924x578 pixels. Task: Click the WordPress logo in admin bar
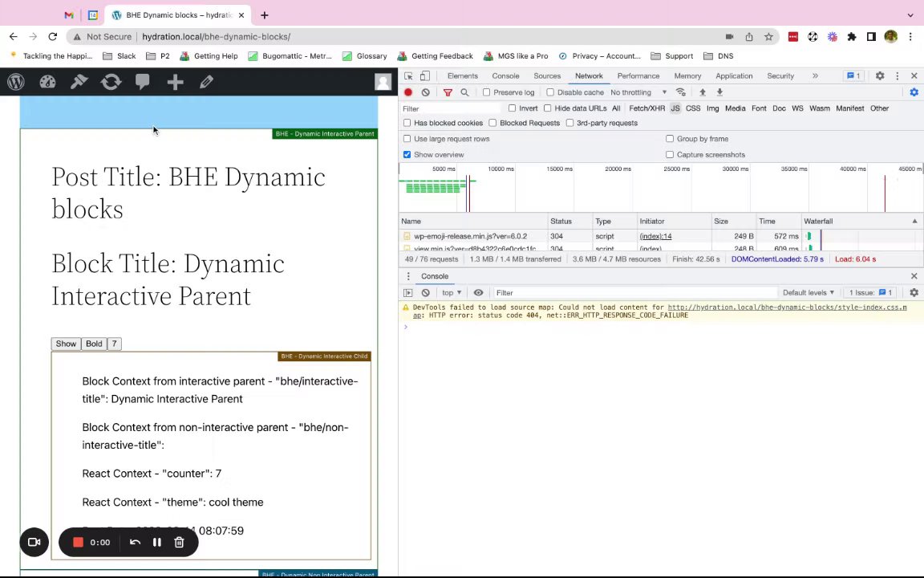(16, 82)
